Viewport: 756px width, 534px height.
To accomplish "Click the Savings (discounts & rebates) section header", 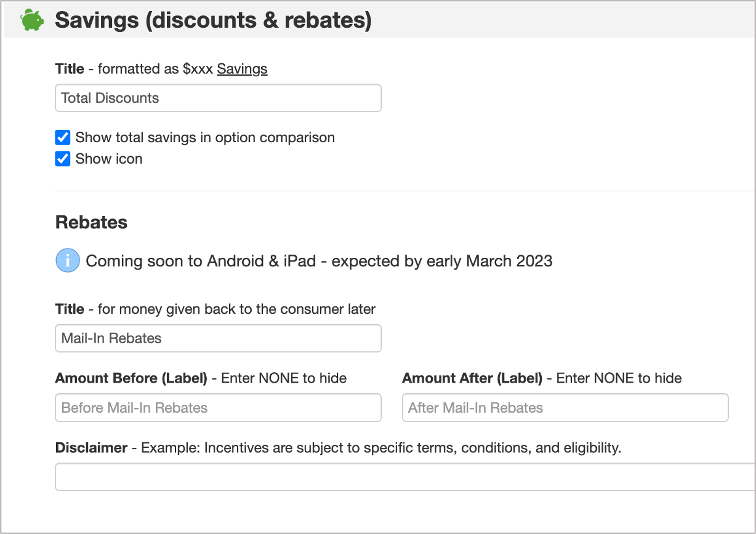I will tap(213, 20).
